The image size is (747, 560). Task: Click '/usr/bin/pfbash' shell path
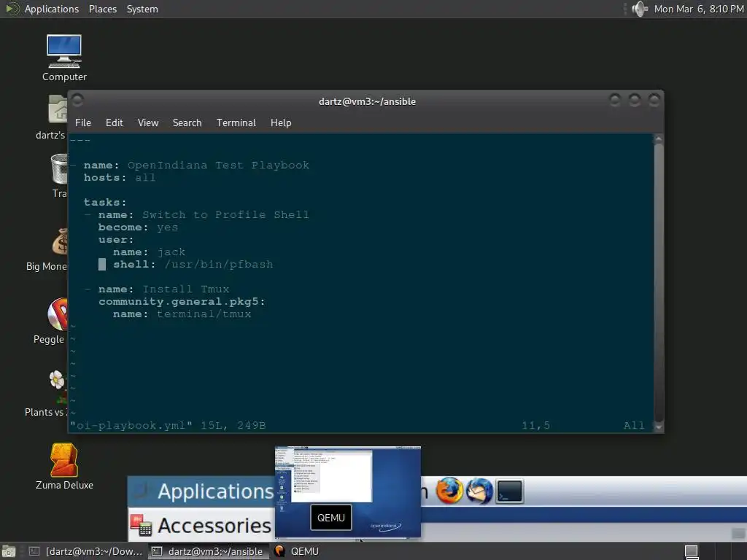pos(219,264)
